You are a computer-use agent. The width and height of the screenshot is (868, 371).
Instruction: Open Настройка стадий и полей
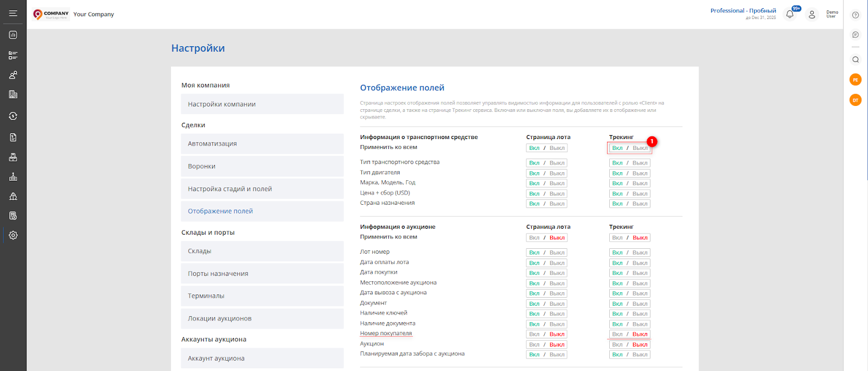click(262, 189)
